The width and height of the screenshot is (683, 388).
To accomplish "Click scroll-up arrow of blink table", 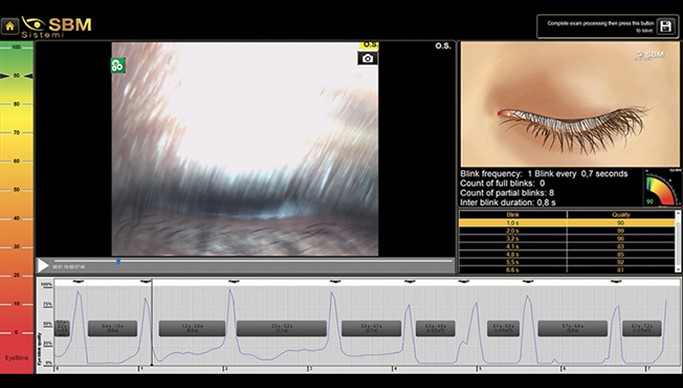I will tap(678, 214).
